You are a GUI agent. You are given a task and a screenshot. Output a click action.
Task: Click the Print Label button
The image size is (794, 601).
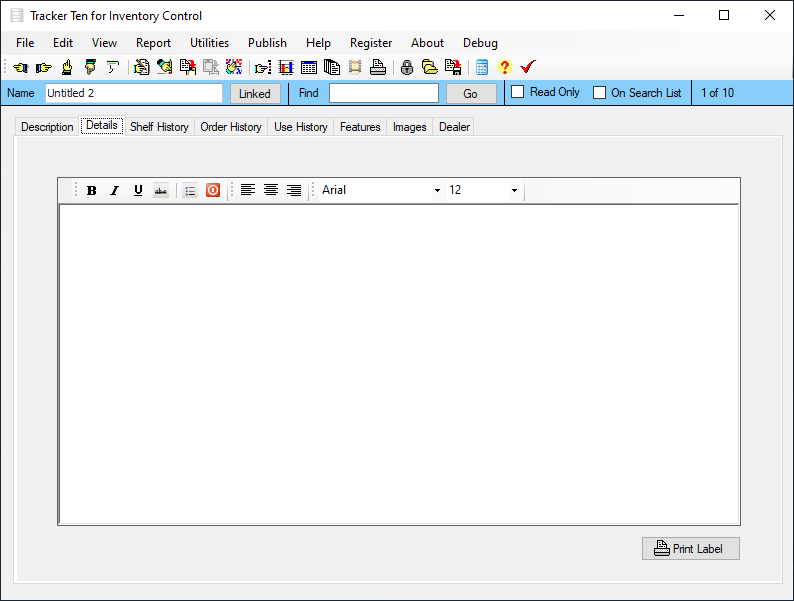[x=691, y=548]
